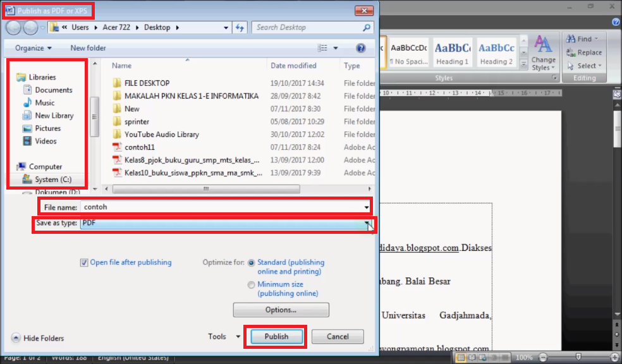
Task: Open the dialog Help question mark icon
Action: click(x=360, y=48)
